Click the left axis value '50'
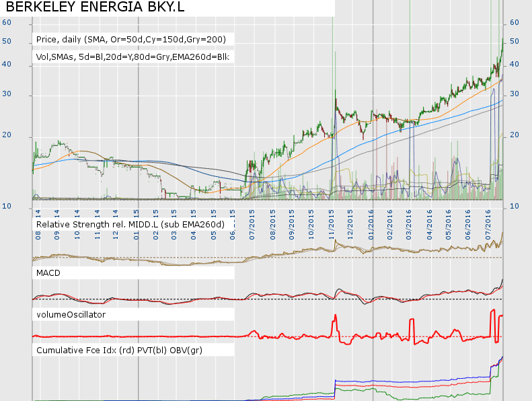 pyautogui.click(x=7, y=41)
